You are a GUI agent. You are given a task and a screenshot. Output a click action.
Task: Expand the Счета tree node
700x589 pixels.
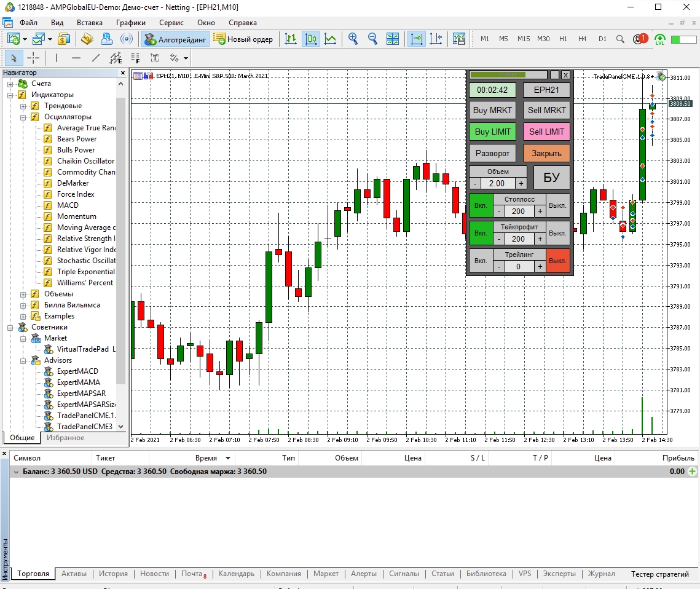pos(10,84)
